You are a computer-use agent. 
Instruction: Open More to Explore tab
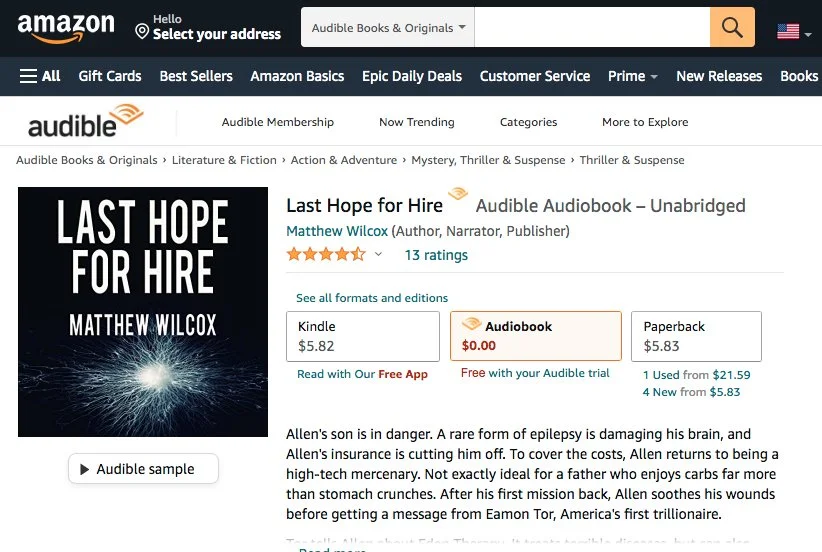[645, 122]
